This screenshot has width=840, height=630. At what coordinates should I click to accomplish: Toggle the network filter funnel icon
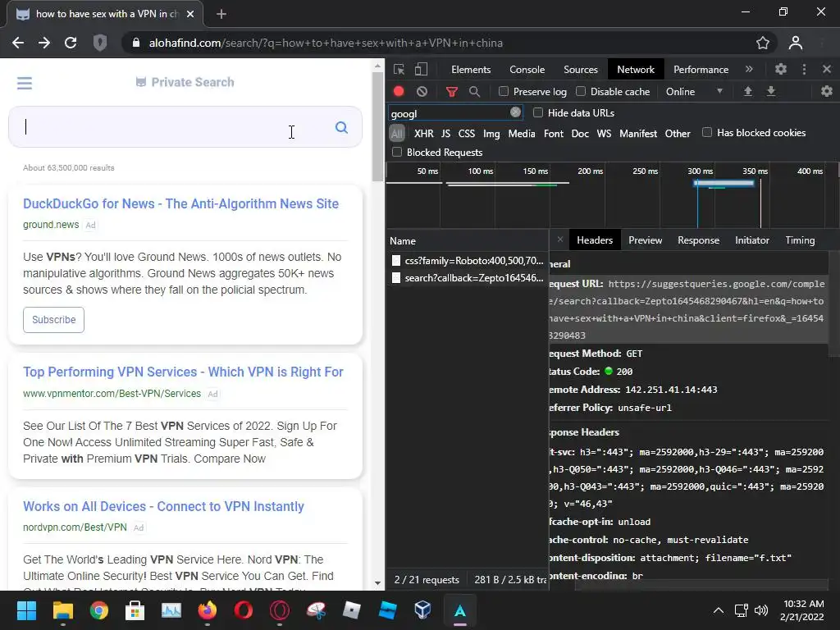tap(452, 92)
